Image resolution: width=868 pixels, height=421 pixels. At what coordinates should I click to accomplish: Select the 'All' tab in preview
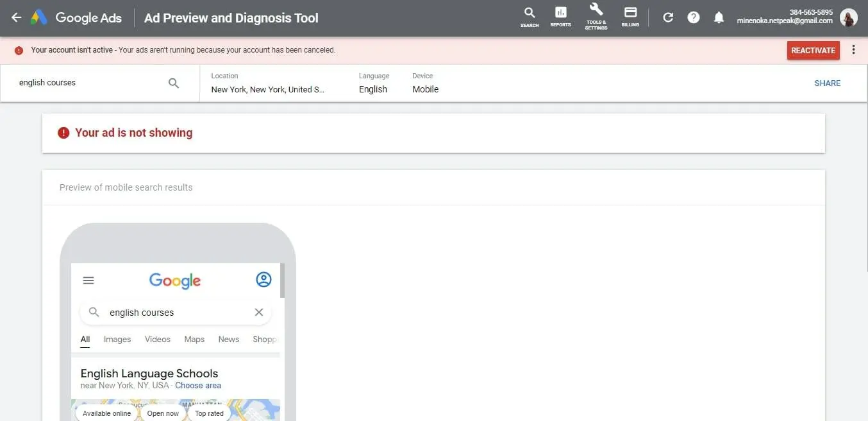(x=85, y=339)
